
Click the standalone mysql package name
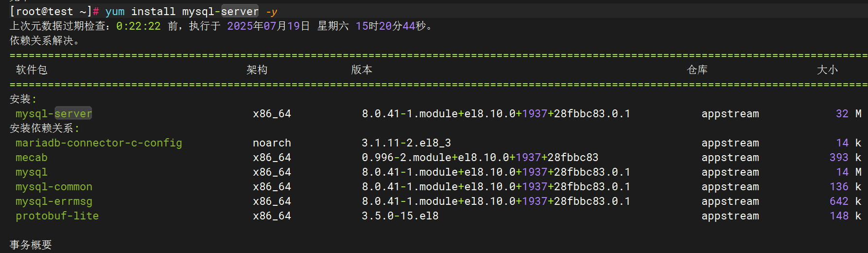(x=32, y=172)
